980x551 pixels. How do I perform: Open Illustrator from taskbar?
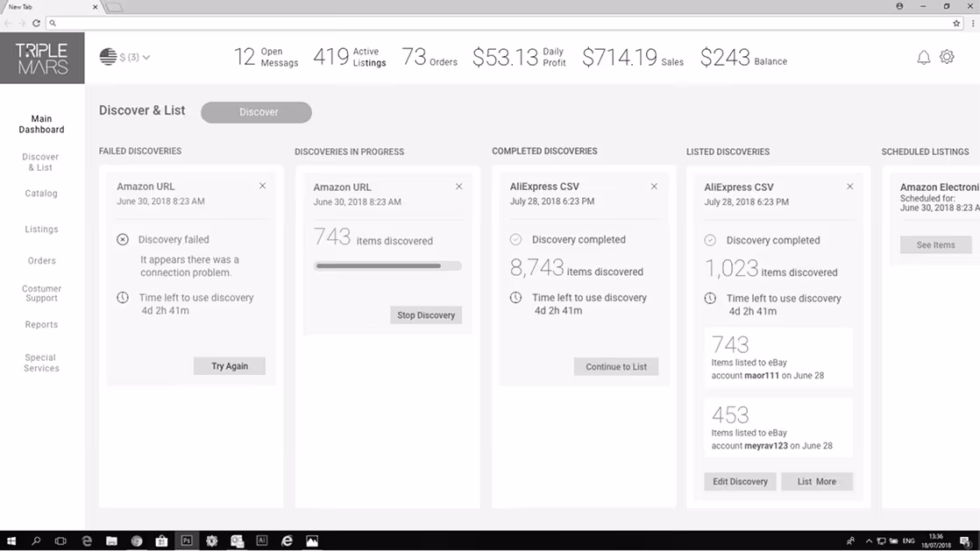coord(262,541)
